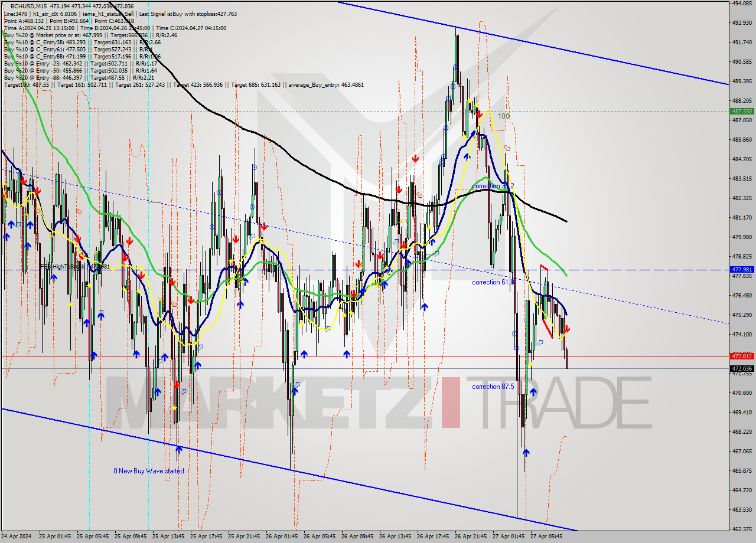This screenshot has height=543, width=756.
Task: Click the '100' level label
Action: point(503,116)
